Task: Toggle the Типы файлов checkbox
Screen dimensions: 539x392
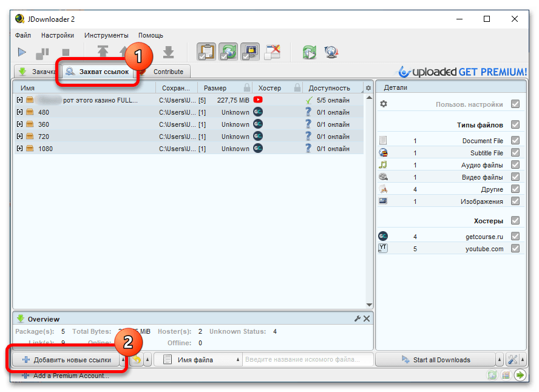Action: [515, 124]
